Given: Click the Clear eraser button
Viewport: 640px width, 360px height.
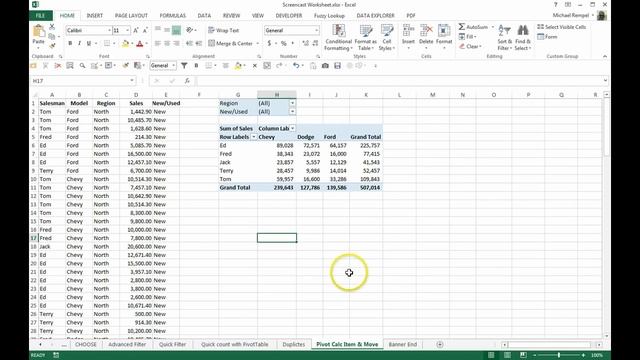Looking at the screenshot, I should 470,47.
